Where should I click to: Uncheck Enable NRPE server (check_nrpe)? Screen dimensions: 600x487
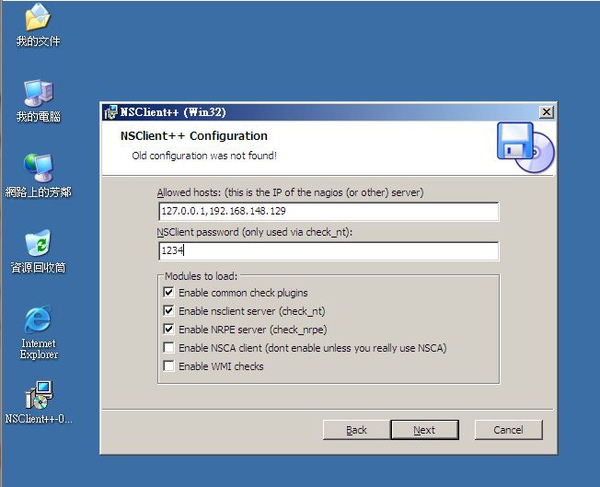(x=168, y=329)
